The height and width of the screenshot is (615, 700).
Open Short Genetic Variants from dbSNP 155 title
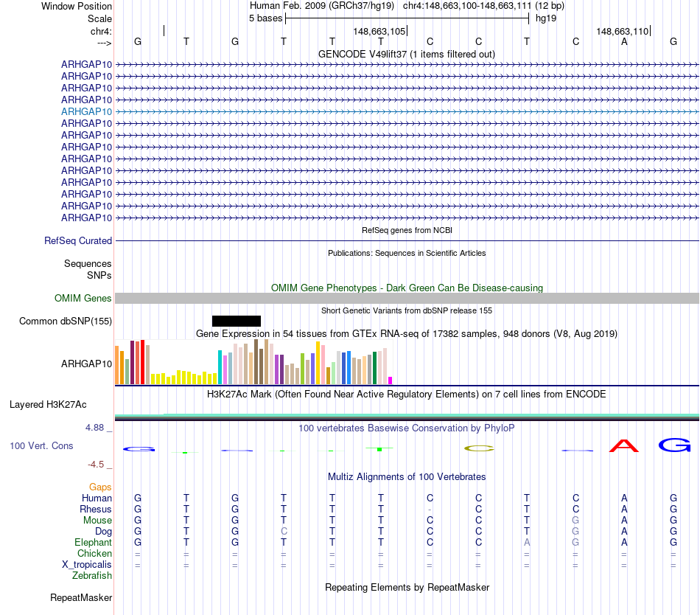pos(407,310)
